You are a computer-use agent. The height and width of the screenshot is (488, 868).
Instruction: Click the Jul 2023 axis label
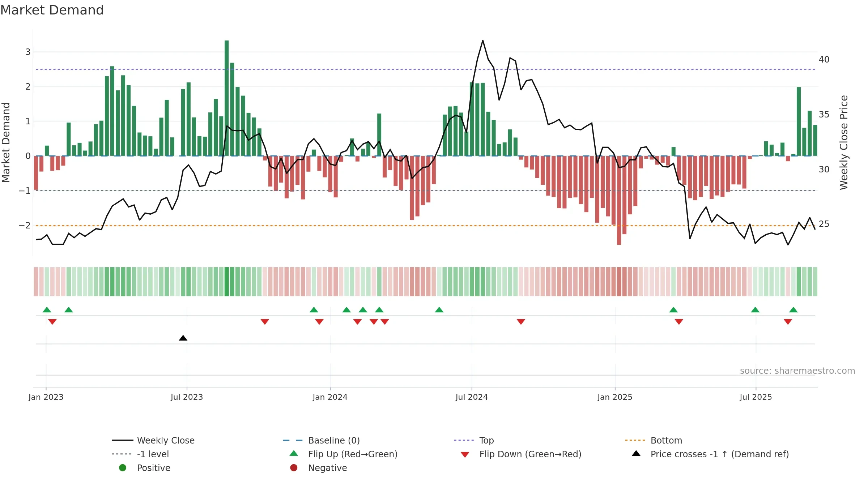[x=187, y=397]
